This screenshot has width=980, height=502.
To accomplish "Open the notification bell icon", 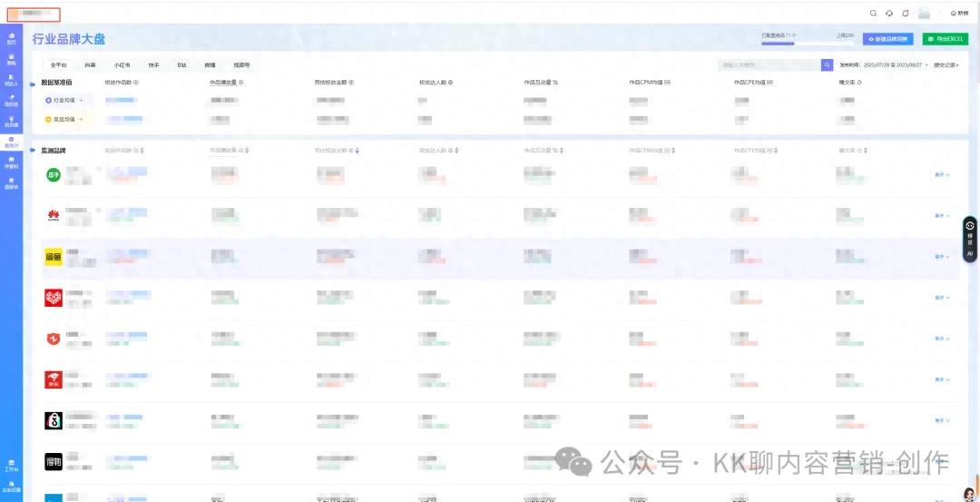I will [x=905, y=14].
